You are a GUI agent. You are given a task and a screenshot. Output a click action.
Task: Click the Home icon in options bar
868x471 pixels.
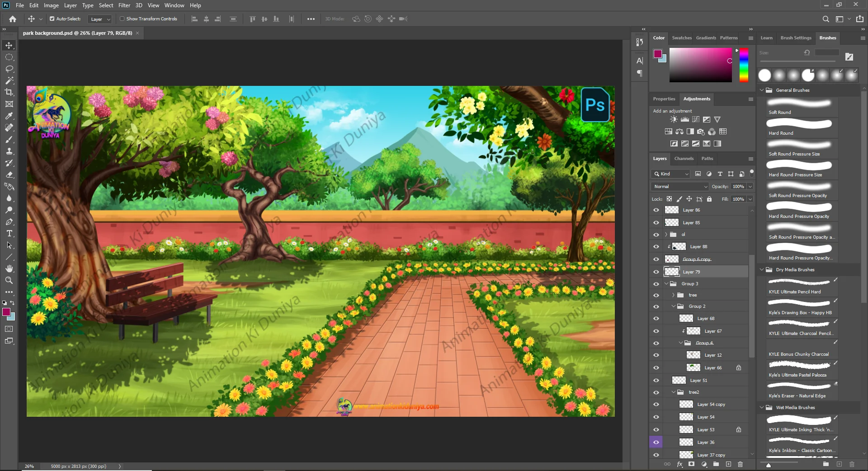coord(13,19)
